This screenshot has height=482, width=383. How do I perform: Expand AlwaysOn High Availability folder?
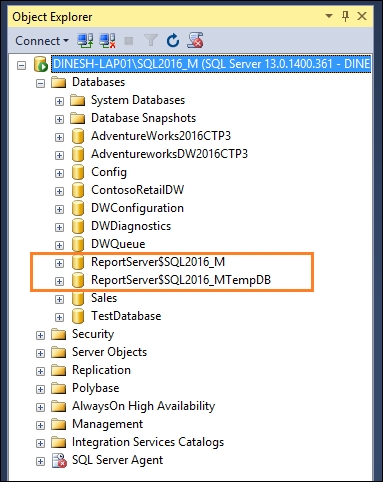40,407
